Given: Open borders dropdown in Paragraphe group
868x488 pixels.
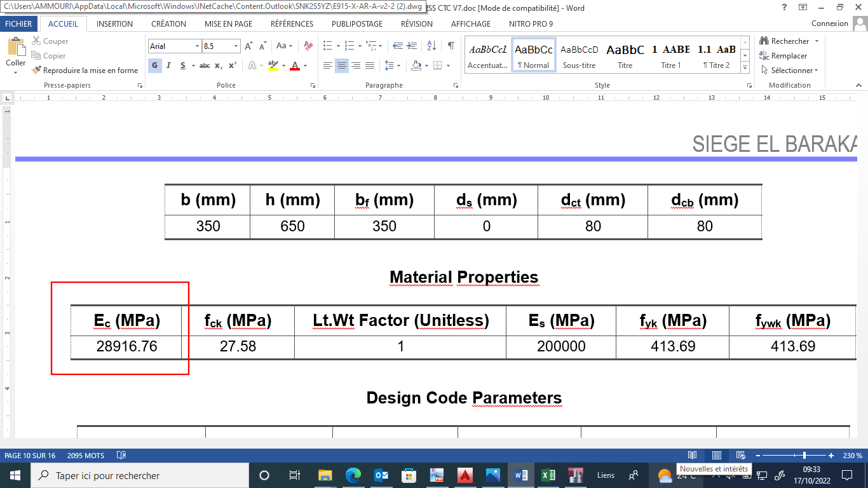Looking at the screenshot, I should coord(448,65).
